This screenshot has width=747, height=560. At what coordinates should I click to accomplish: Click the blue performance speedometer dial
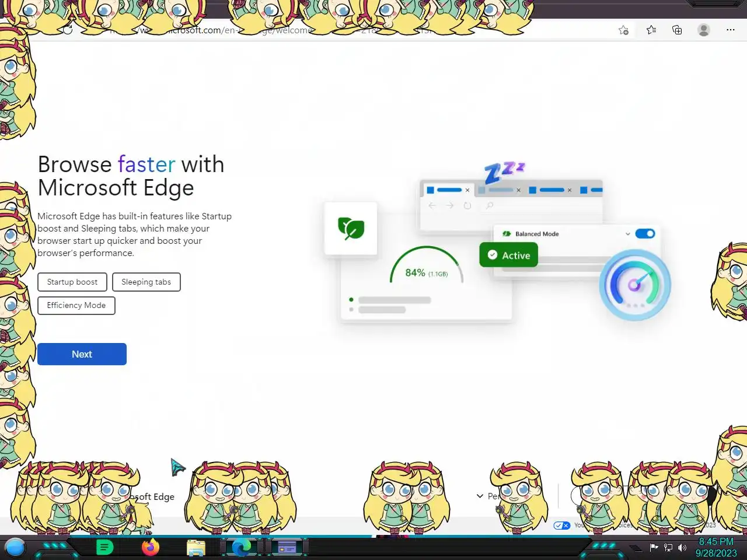pyautogui.click(x=635, y=285)
